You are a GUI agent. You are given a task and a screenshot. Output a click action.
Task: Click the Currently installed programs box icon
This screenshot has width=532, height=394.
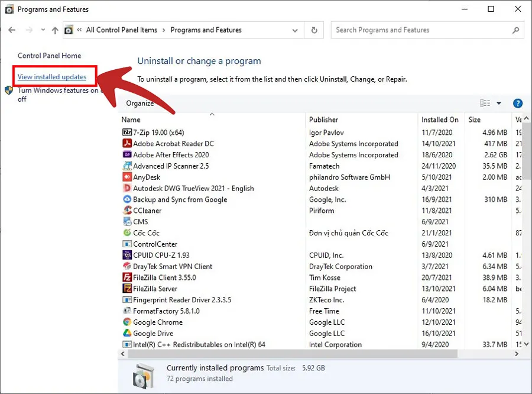click(x=144, y=376)
